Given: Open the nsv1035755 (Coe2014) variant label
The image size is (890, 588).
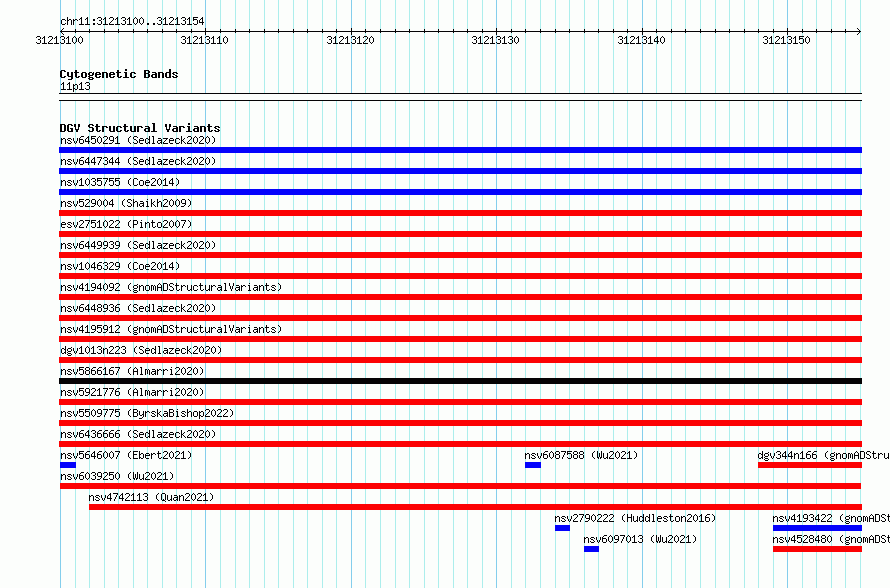Looking at the screenshot, I should pos(120,182).
